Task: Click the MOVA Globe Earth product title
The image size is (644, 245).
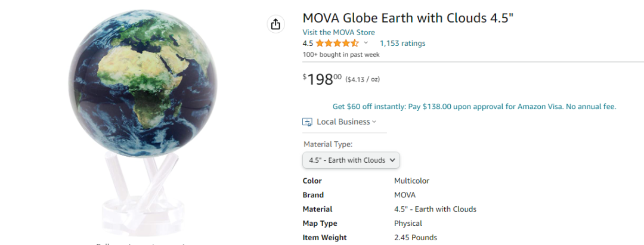Action: pos(408,18)
